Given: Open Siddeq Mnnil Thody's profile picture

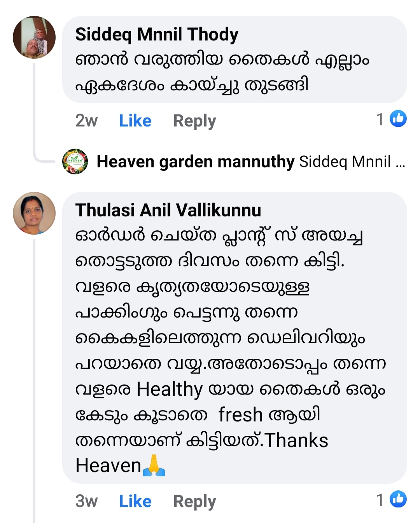Looking at the screenshot, I should tap(34, 37).
